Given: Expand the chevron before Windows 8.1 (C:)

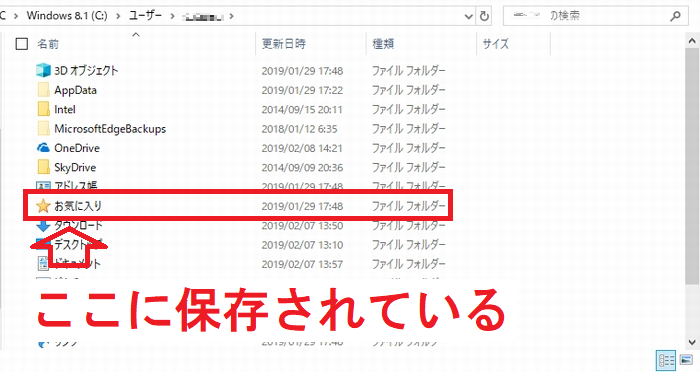Looking at the screenshot, I should tap(16, 16).
